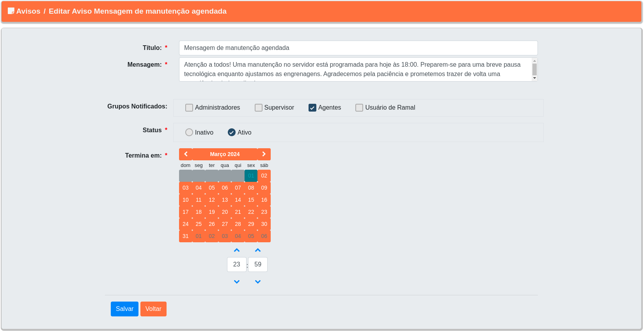Increase the hour value with up arrow
This screenshot has height=332, width=644.
[x=237, y=250]
